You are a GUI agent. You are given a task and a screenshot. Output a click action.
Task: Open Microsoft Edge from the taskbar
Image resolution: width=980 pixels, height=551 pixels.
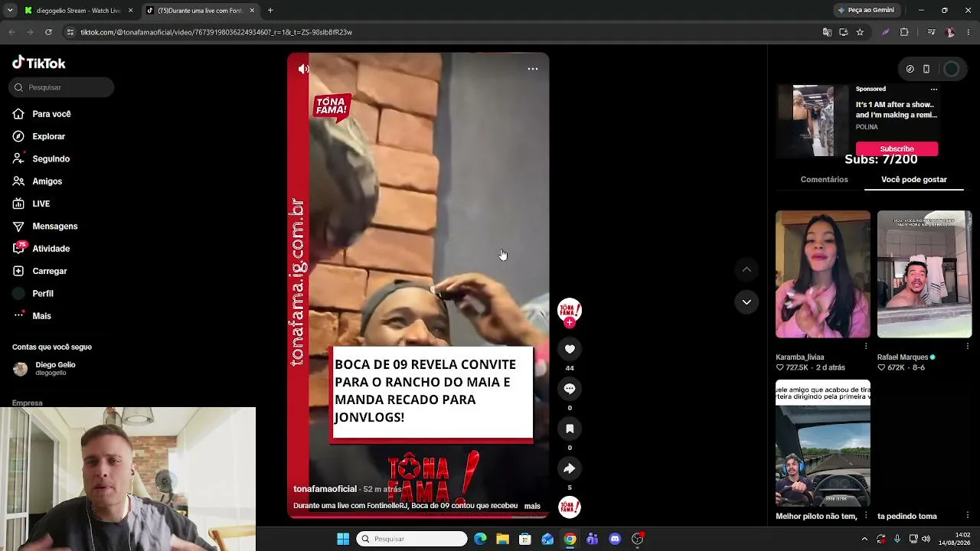[x=480, y=539]
